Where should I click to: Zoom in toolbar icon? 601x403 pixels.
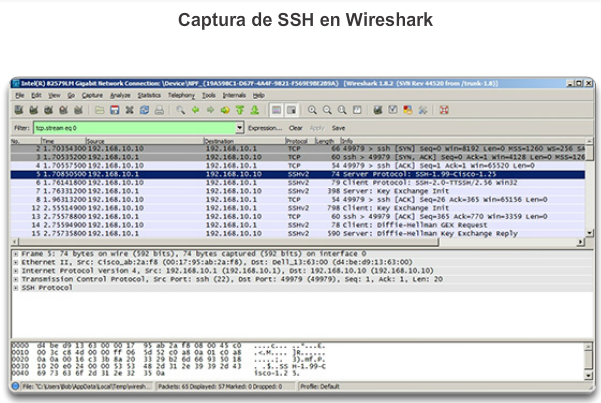pos(312,110)
